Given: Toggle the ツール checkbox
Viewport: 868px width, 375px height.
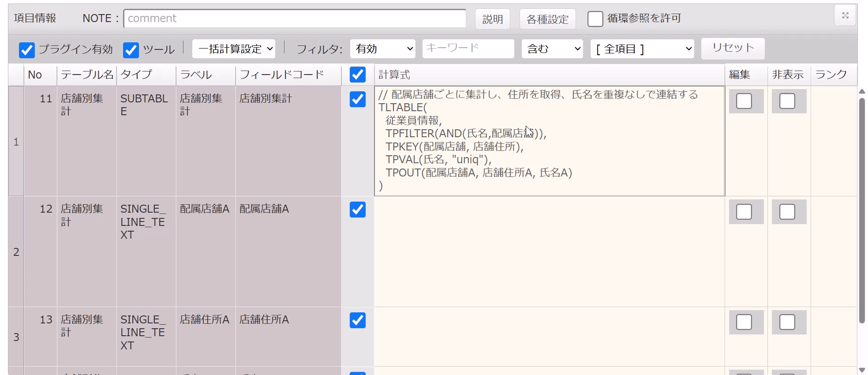Looking at the screenshot, I should [x=131, y=50].
